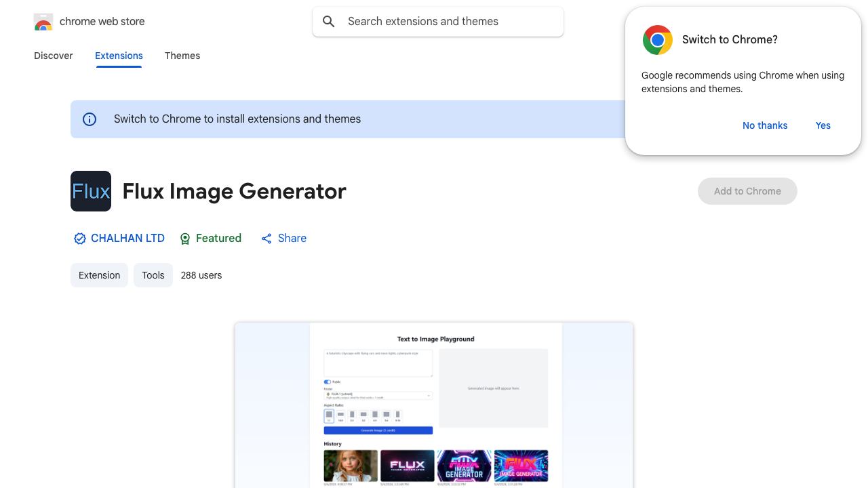Click the "Switch to Chrome?" popup heading
The height and width of the screenshot is (488, 868).
730,40
